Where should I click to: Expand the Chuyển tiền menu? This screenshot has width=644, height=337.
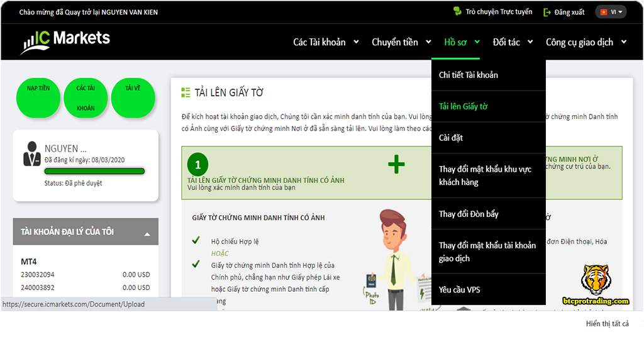[x=401, y=42]
